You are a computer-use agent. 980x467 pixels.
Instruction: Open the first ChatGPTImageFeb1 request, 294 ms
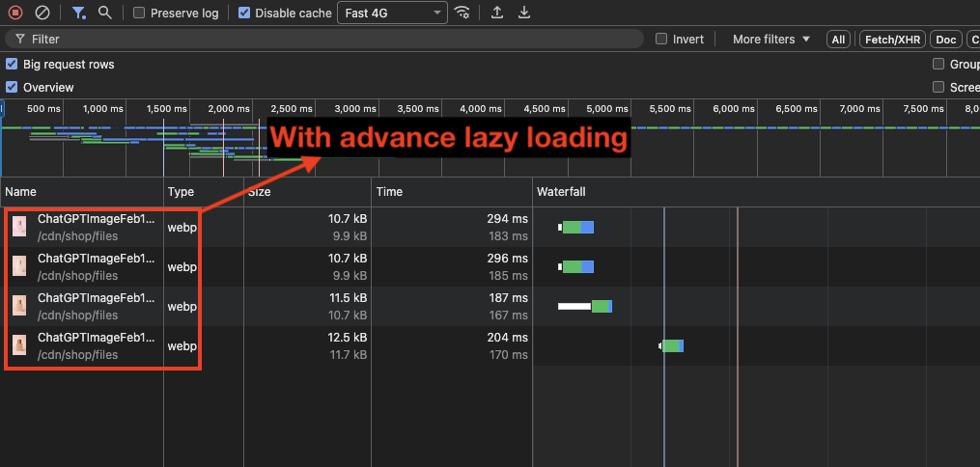(x=96, y=219)
